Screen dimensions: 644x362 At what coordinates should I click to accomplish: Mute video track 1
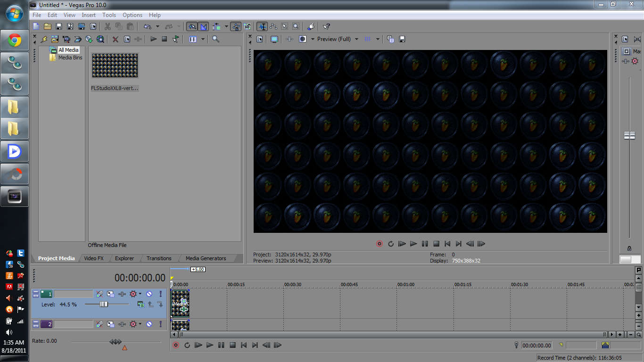click(149, 294)
